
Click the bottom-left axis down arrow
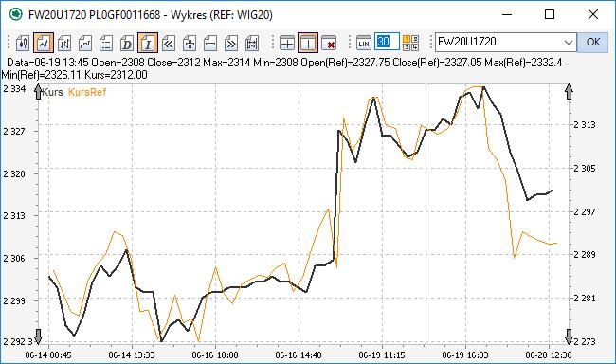coord(38,337)
